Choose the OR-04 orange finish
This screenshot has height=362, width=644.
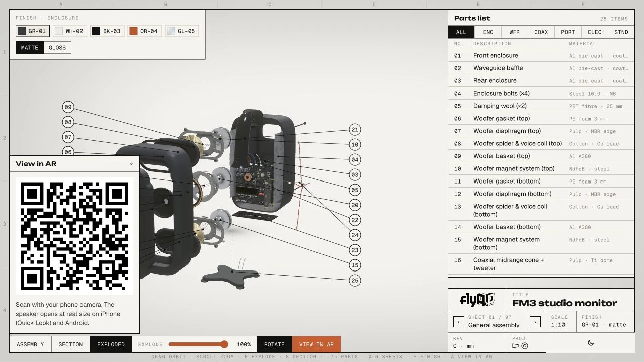point(143,31)
